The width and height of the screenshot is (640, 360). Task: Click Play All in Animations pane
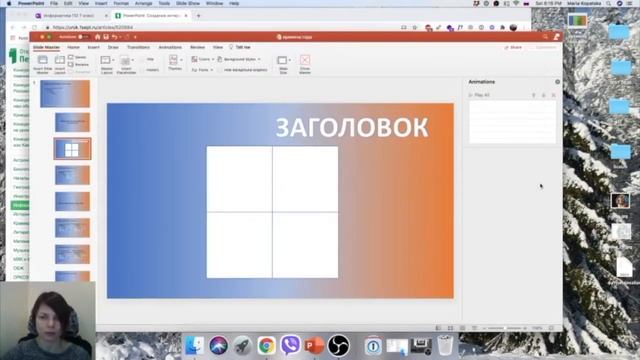tap(479, 95)
